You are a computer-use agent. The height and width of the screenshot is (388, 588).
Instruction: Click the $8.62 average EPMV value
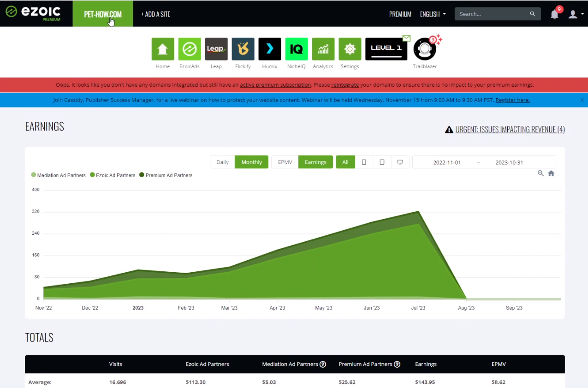(x=499, y=382)
